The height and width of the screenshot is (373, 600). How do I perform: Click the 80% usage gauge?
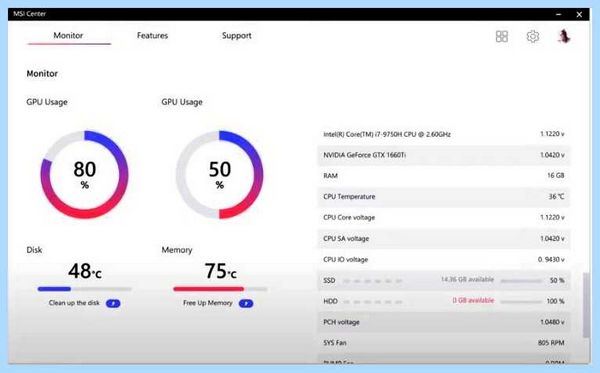click(84, 174)
